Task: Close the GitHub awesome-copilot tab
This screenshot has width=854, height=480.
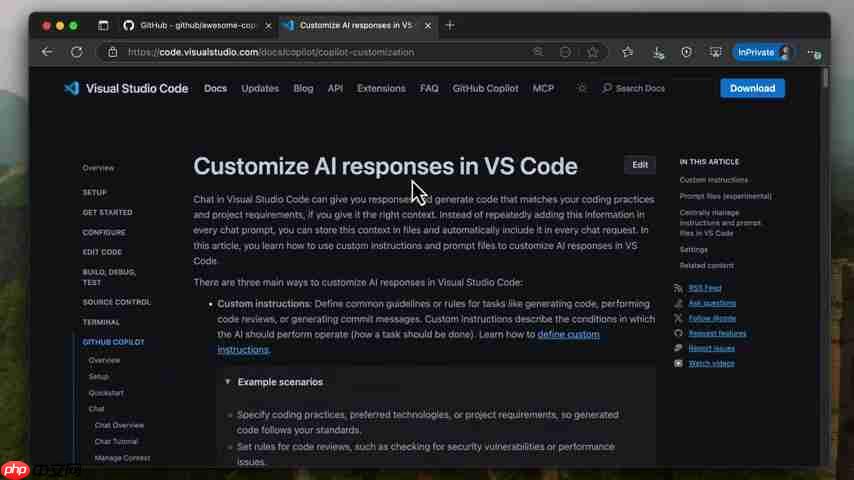Action: [x=268, y=26]
